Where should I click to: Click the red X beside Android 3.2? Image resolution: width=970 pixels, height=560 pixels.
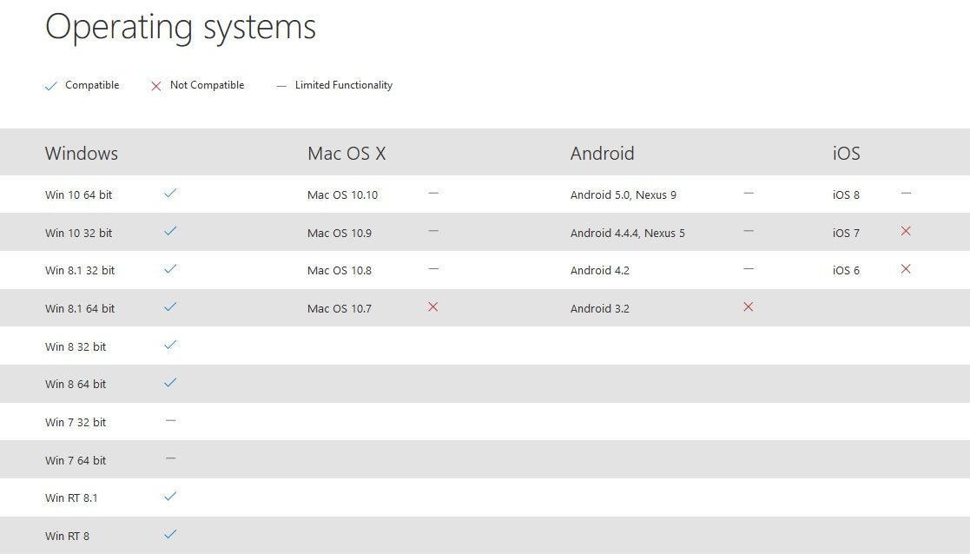tap(748, 307)
